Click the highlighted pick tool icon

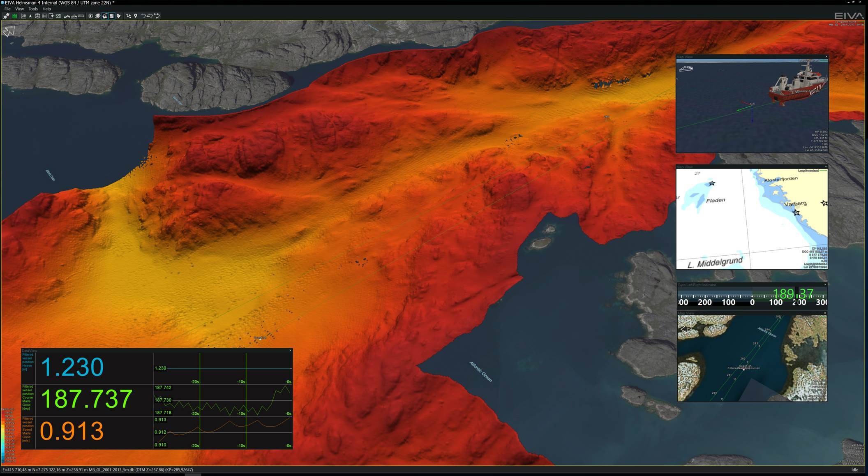(105, 16)
